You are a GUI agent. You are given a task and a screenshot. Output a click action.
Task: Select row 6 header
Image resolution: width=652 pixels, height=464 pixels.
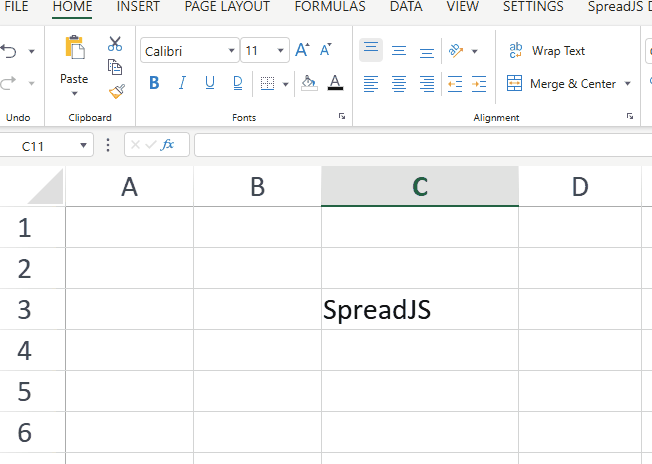(32, 432)
